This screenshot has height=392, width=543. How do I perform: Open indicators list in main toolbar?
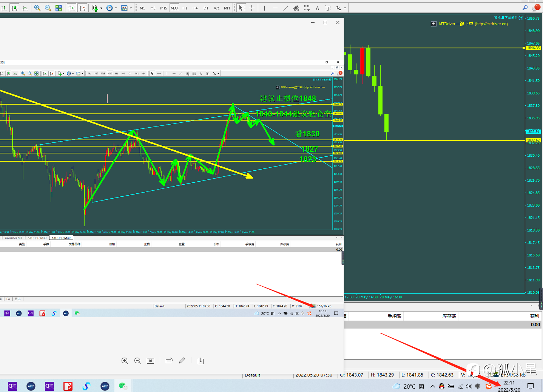(95, 8)
